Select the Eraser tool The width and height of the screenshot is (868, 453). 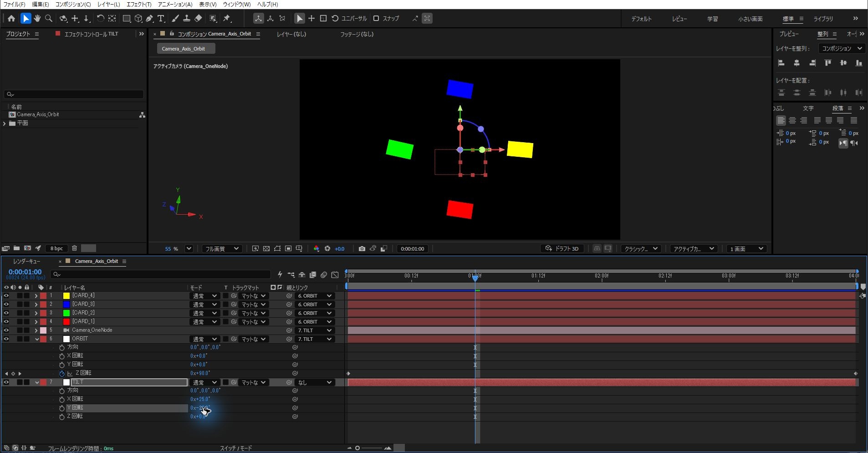click(x=198, y=18)
